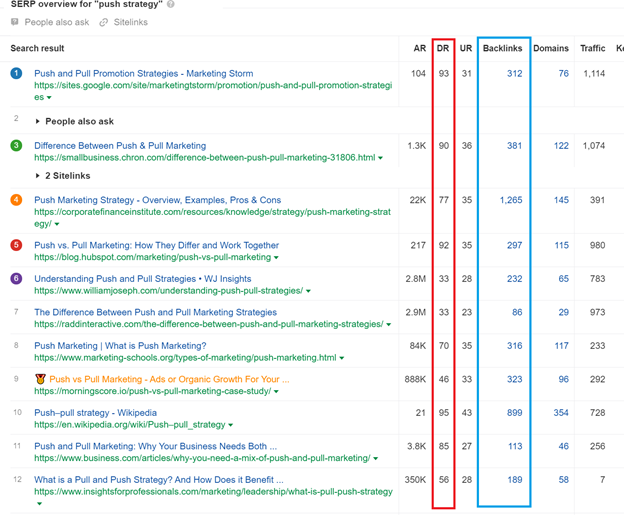Open Difference Between Push & Pull Marketing
The width and height of the screenshot is (624, 515).
click(120, 146)
